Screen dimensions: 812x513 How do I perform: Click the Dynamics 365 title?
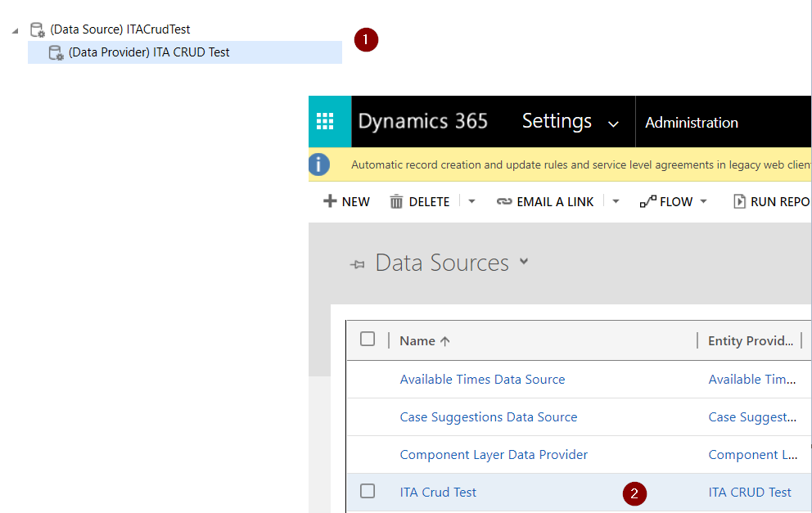coord(422,122)
